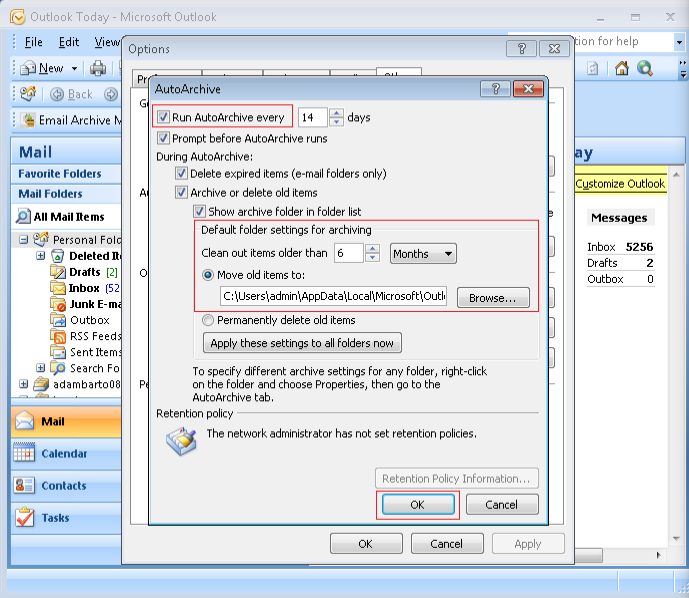Increase the AutoArchive days value
This screenshot has height=598, width=689.
pos(337,113)
